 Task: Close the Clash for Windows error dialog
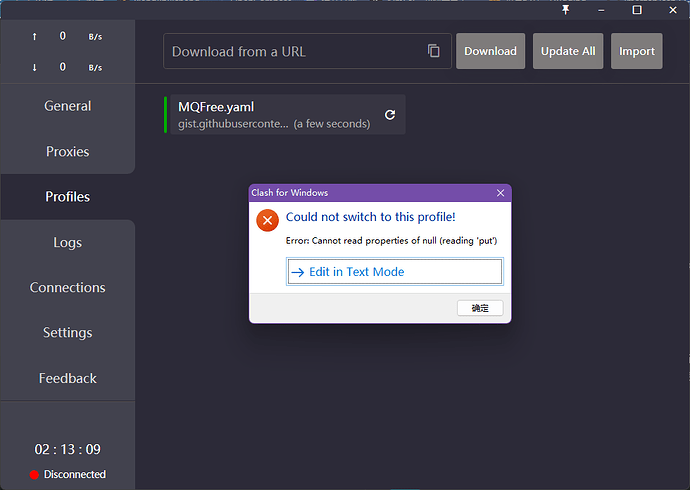(500, 193)
